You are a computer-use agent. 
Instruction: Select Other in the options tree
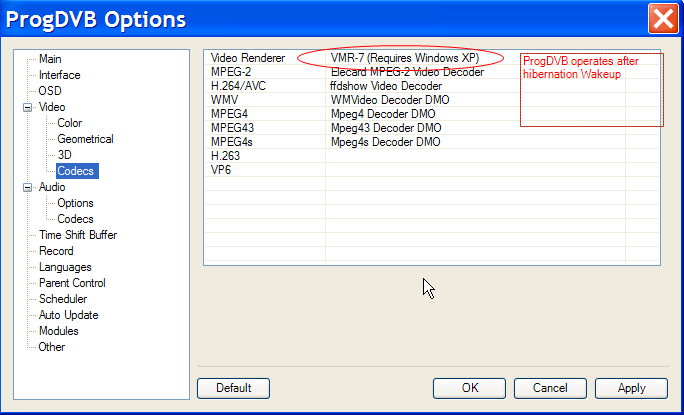tap(51, 347)
